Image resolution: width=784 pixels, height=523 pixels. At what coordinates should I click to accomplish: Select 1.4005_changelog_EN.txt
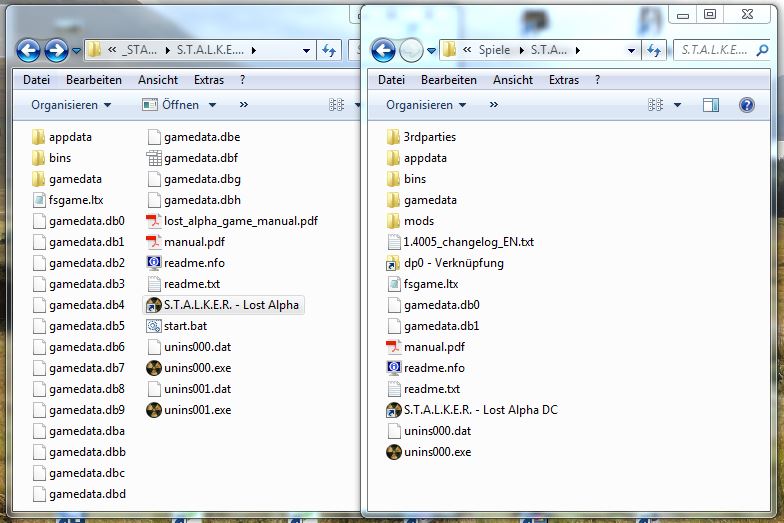pos(460,242)
